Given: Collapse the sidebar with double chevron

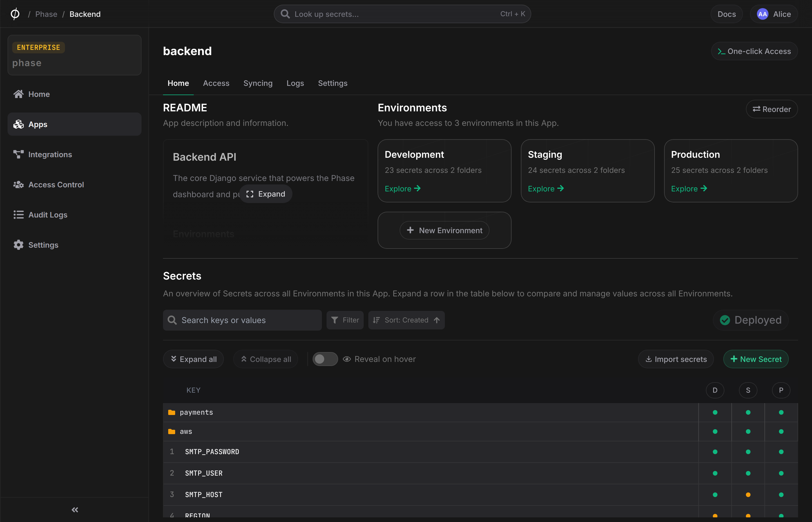Looking at the screenshot, I should click(75, 510).
